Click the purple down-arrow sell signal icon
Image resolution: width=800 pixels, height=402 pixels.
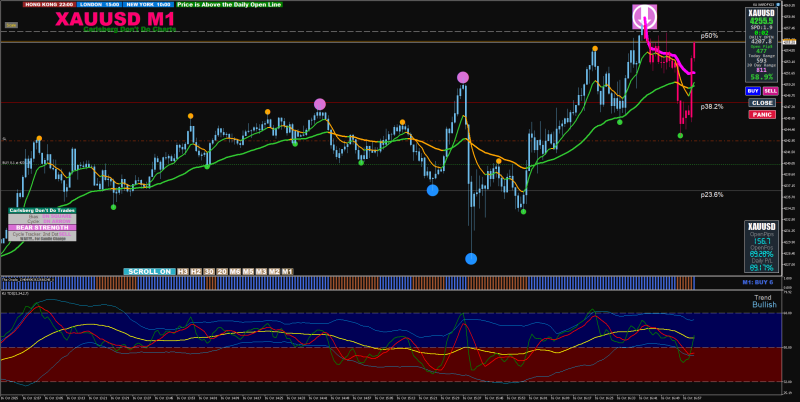point(644,17)
